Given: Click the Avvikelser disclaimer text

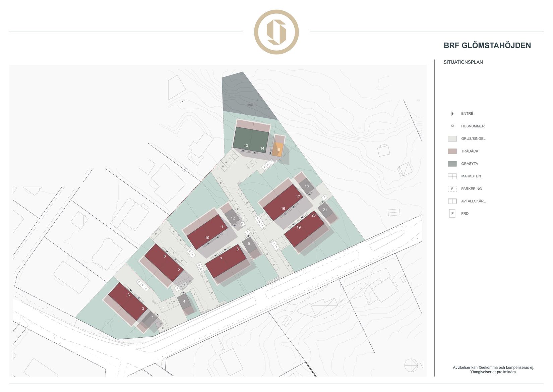Looking at the screenshot, I should pyautogui.click(x=493, y=370).
